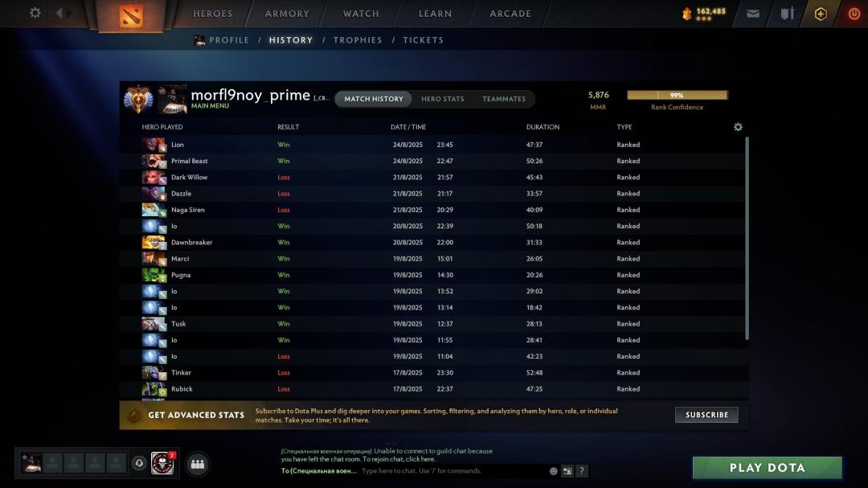Click the 50:26 duration cell
The height and width of the screenshot is (488, 868).
[534, 161]
